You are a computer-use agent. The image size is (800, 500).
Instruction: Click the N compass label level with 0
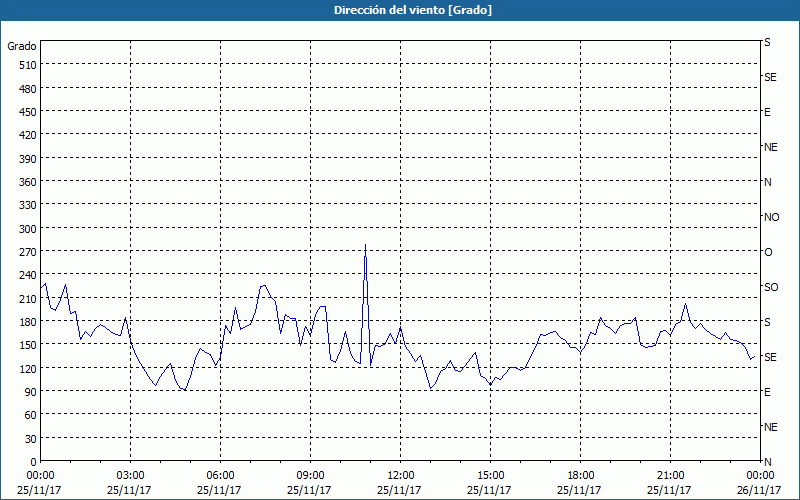tap(767, 462)
